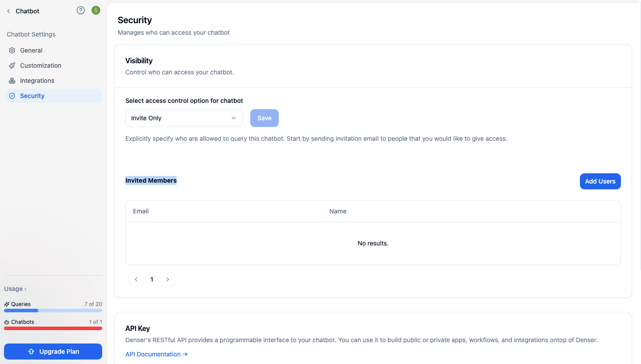Open the help question mark icon
The image size is (641, 364).
coord(81,10)
